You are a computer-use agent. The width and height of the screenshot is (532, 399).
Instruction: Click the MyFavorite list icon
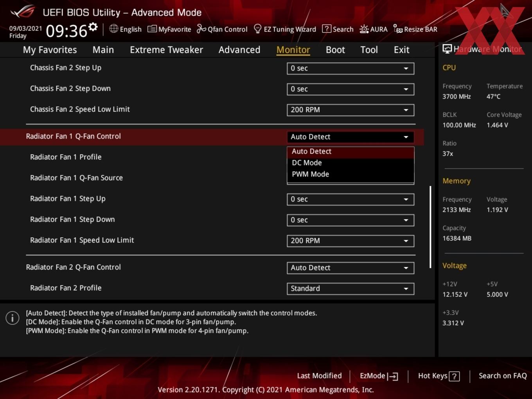tap(152, 29)
